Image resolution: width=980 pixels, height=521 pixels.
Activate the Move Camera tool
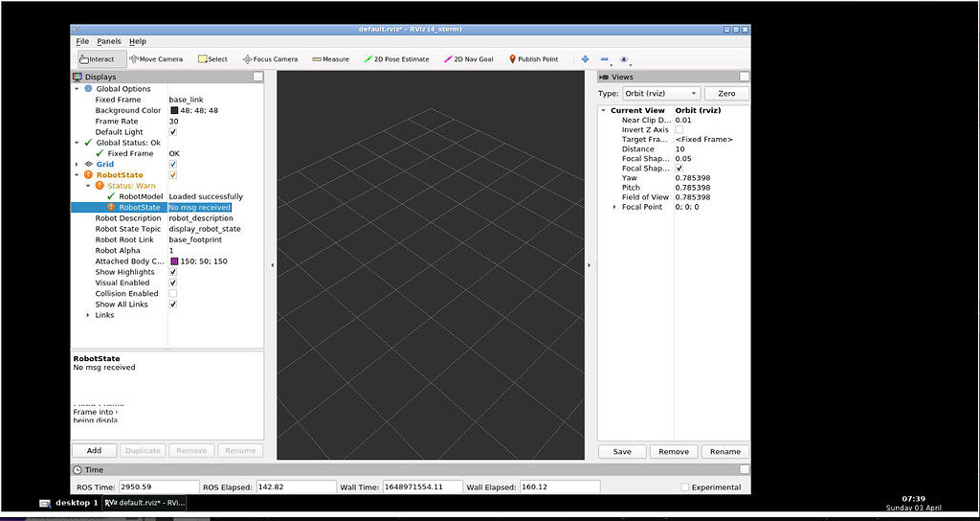pyautogui.click(x=156, y=59)
